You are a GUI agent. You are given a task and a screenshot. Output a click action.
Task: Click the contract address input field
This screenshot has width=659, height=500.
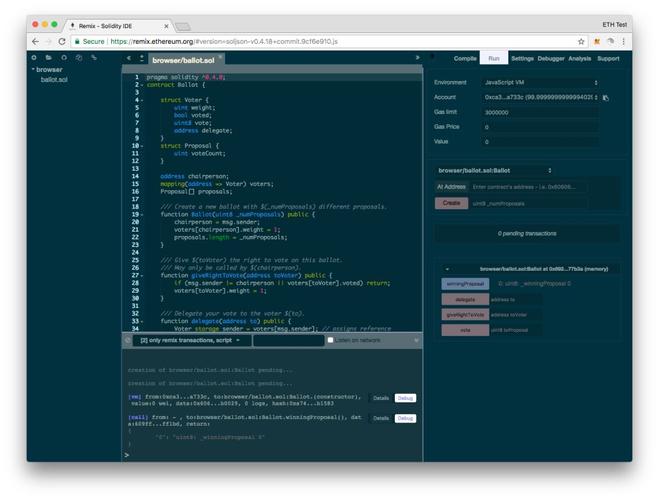pos(529,187)
